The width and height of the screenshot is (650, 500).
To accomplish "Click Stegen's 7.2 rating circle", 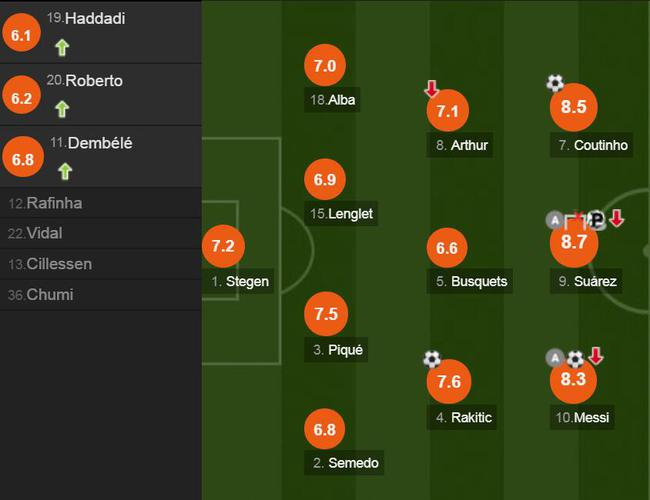I will click(223, 245).
